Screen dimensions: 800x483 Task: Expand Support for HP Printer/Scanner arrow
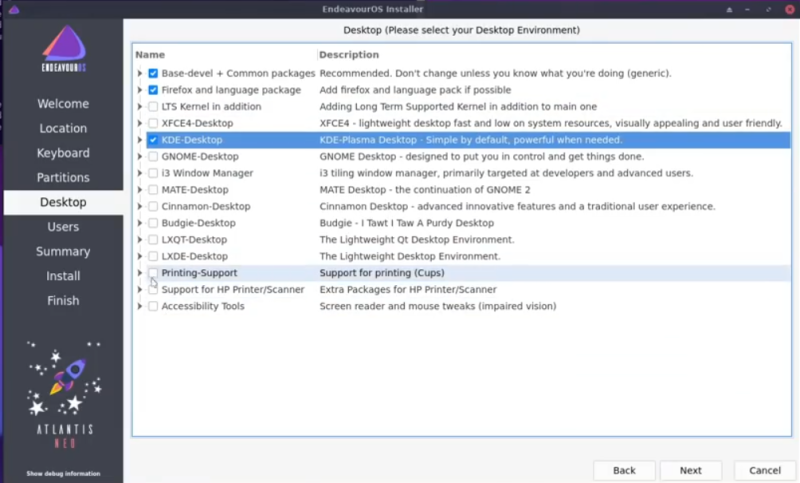pyautogui.click(x=140, y=290)
